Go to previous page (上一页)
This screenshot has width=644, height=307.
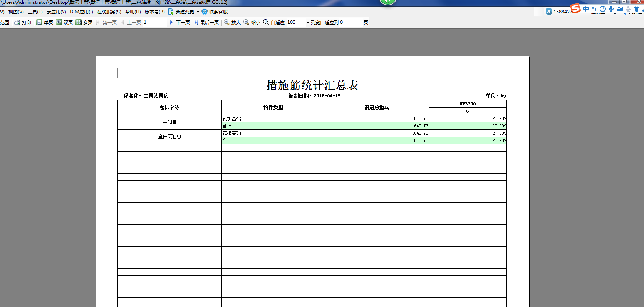pos(131,22)
